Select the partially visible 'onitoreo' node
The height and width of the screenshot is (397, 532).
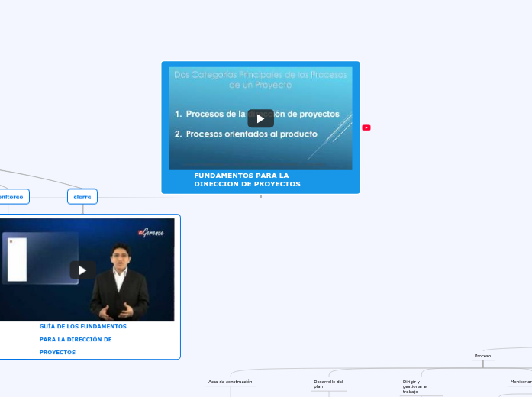coord(14,197)
